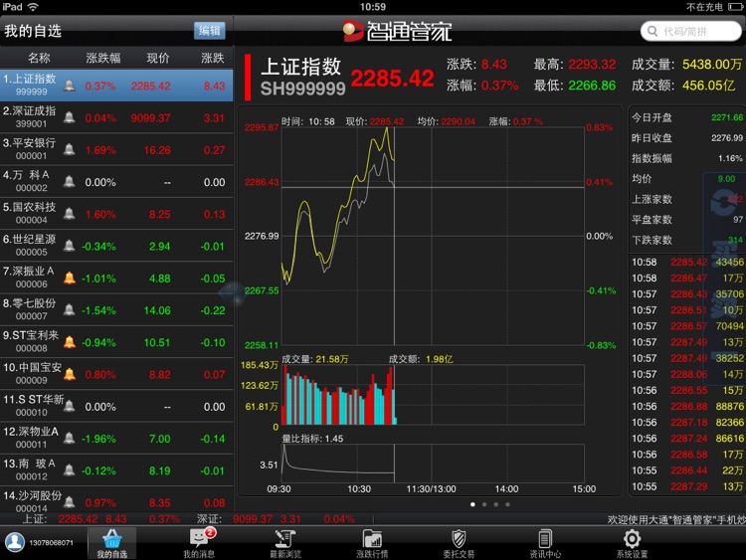Open 我的消息 messages tab

(199, 543)
